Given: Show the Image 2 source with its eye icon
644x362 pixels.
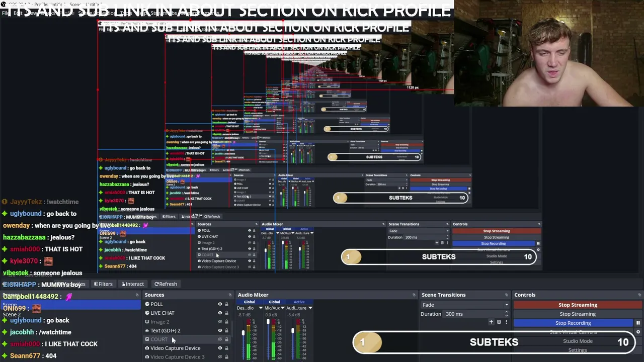Looking at the screenshot, I should coord(220,322).
